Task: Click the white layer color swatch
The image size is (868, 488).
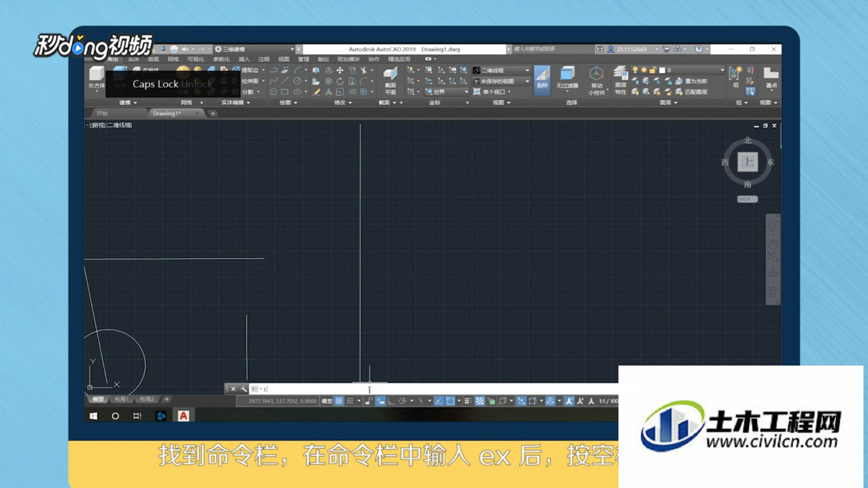Action: coord(662,70)
